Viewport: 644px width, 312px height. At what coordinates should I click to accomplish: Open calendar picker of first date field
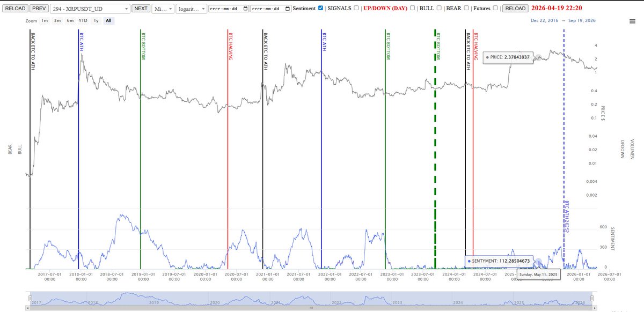click(245, 9)
